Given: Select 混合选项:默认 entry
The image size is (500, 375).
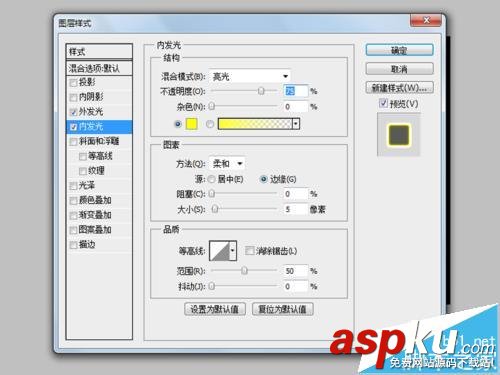Looking at the screenshot, I should click(x=99, y=68).
